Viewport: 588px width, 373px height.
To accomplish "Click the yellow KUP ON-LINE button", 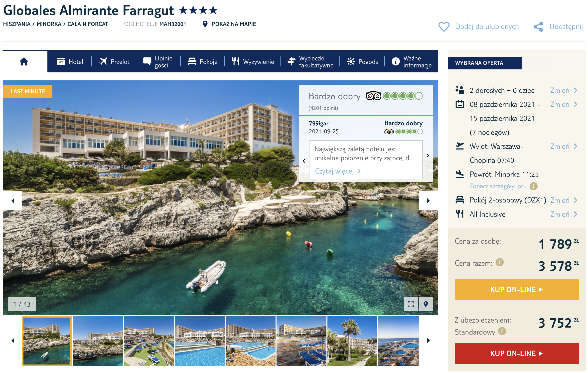I will coord(517,290).
